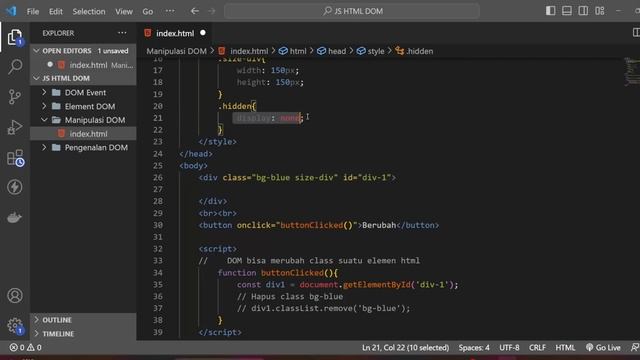Image resolution: width=640 pixels, height=360 pixels.
Task: Click the errors count icon in status bar
Action: 17,347
